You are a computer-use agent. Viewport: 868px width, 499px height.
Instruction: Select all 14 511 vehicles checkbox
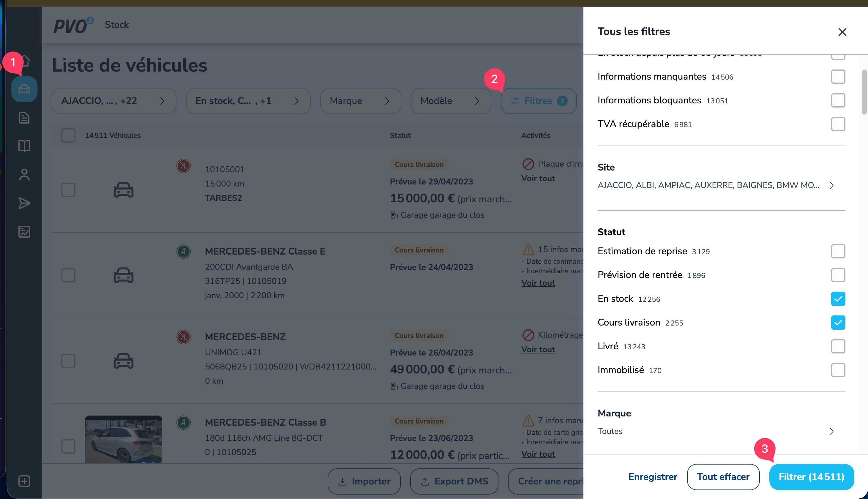68,135
